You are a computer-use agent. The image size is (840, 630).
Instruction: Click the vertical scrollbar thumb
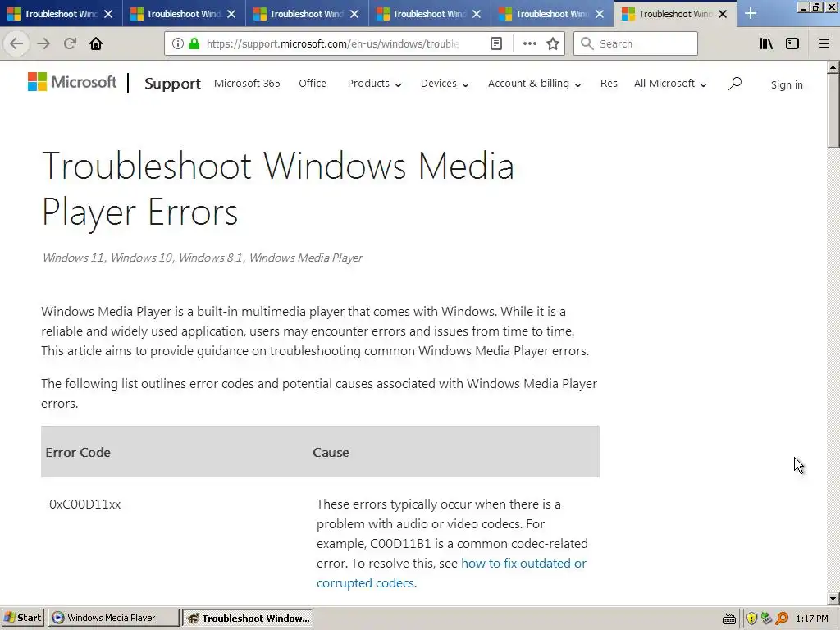point(833,111)
